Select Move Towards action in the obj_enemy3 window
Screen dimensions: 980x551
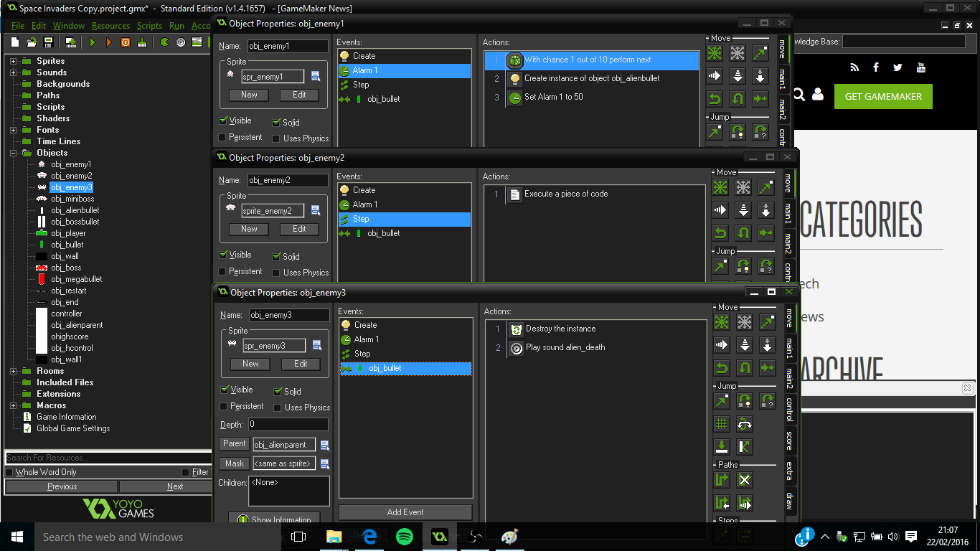point(768,322)
